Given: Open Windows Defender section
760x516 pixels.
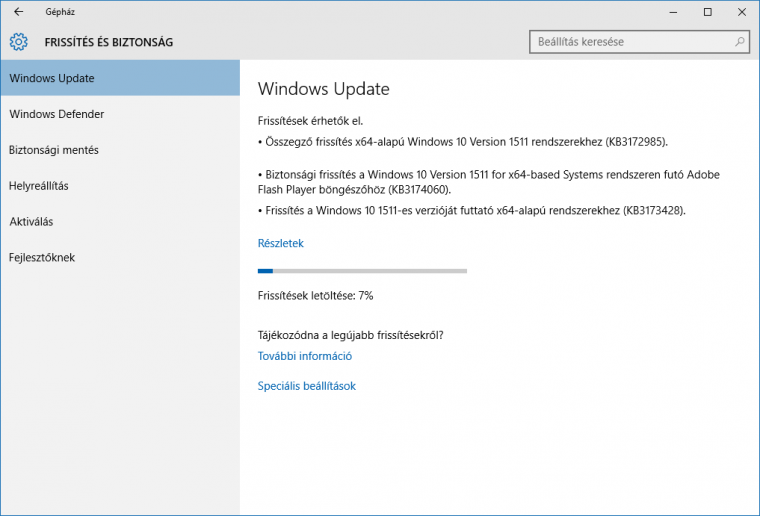Looking at the screenshot, I should [120, 114].
